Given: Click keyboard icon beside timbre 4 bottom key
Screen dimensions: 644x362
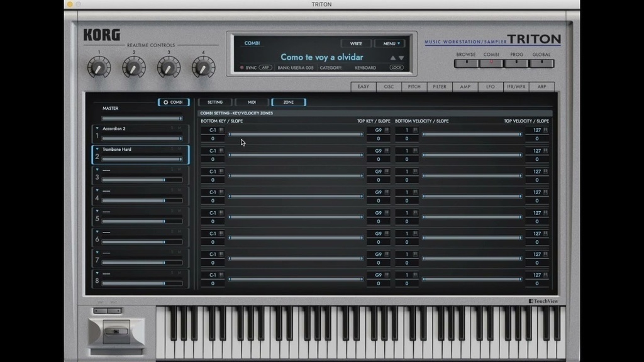Looking at the screenshot, I should click(221, 192).
